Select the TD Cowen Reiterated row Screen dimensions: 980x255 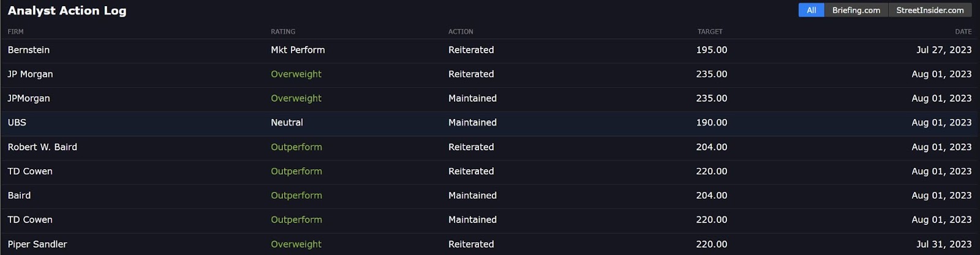[x=490, y=172]
